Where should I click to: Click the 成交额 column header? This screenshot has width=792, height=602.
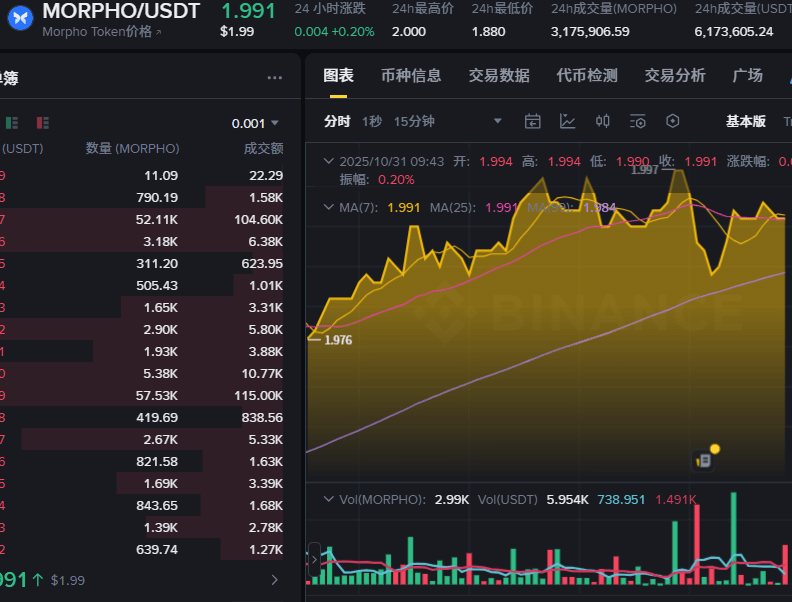click(263, 148)
